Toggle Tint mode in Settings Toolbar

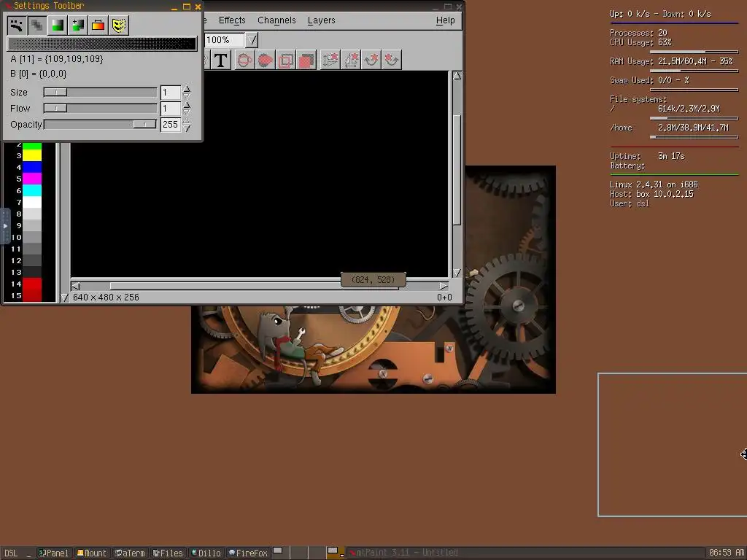coord(58,26)
